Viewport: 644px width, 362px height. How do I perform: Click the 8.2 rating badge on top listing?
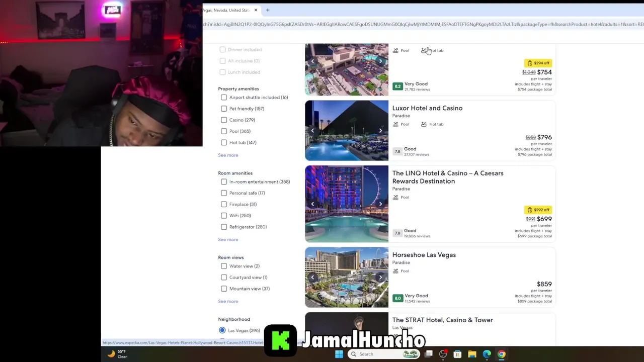point(397,86)
